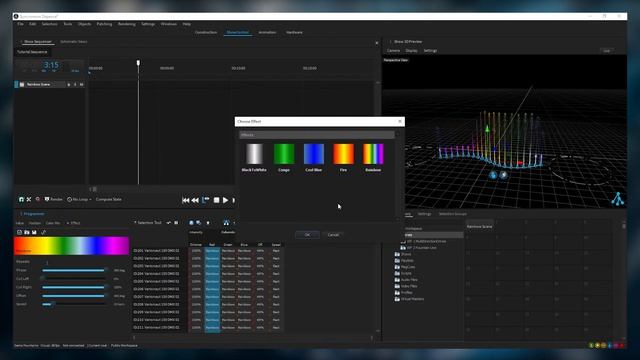Open the Tools menu
Screen dimensions: 640x360
(68, 24)
